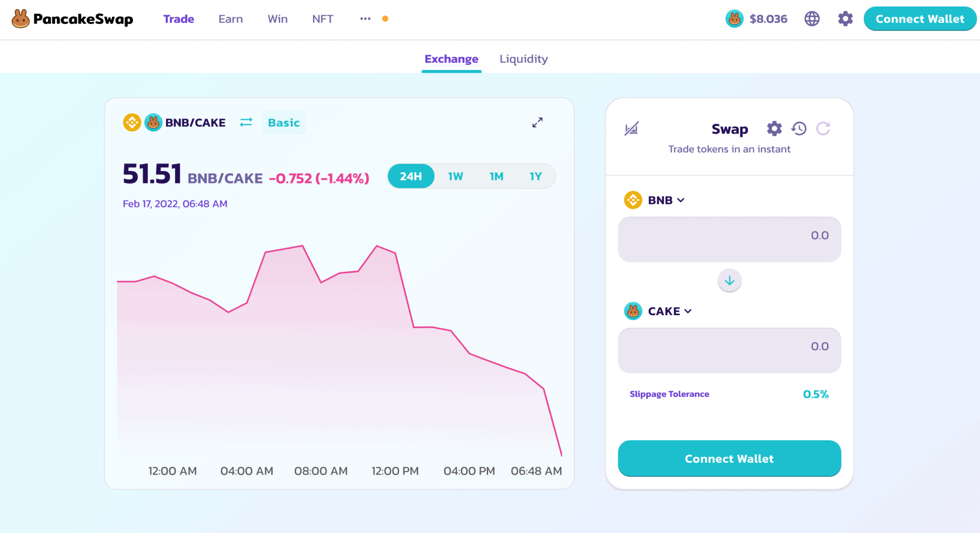Screen dimensions: 980x533
Task: Click the refresh price icon in Swap panel
Action: [x=823, y=128]
